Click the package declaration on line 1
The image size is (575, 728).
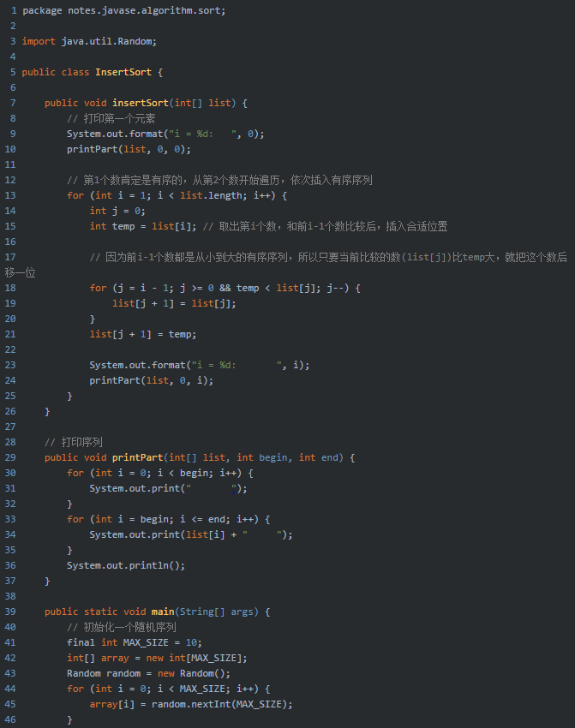tap(124, 10)
